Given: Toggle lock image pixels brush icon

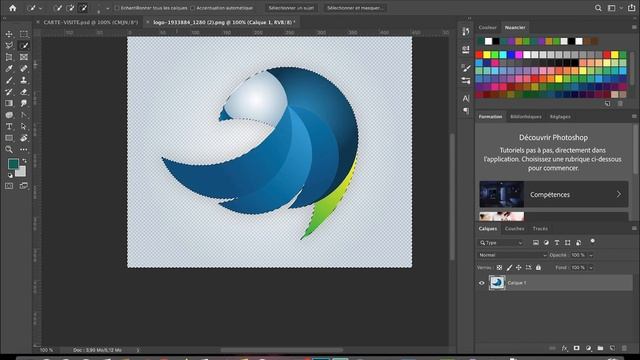Looking at the screenshot, I should [x=509, y=268].
